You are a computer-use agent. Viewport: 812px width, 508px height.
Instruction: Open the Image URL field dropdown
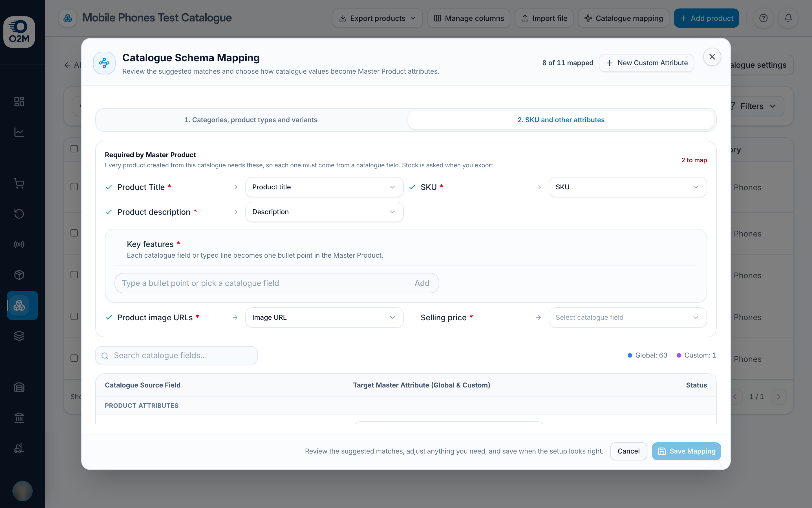324,317
